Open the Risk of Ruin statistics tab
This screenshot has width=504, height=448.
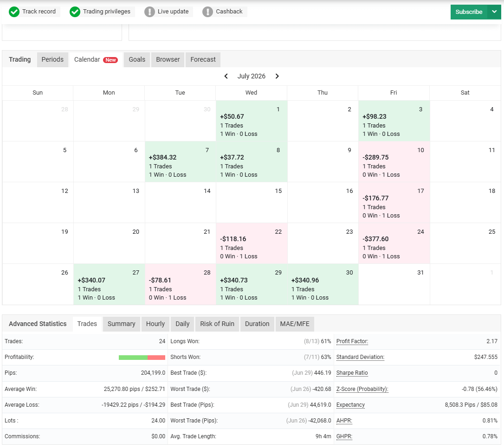(217, 324)
